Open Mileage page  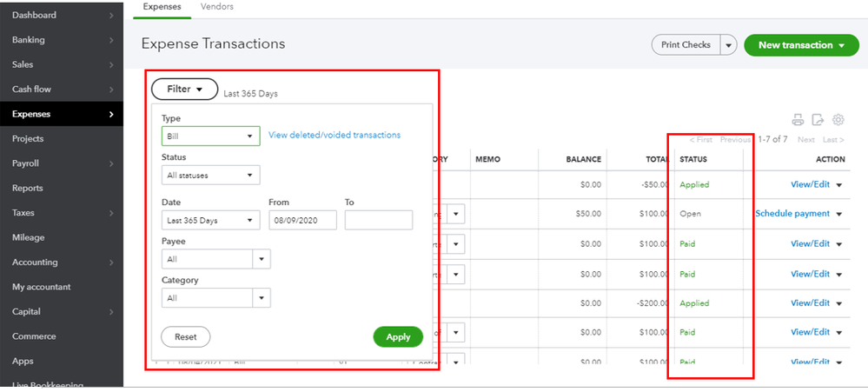pos(62,237)
